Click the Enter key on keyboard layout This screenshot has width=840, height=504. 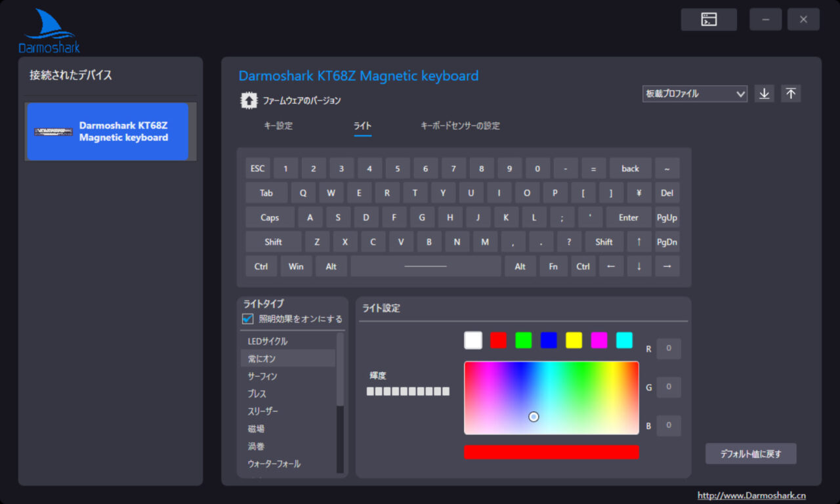(629, 217)
